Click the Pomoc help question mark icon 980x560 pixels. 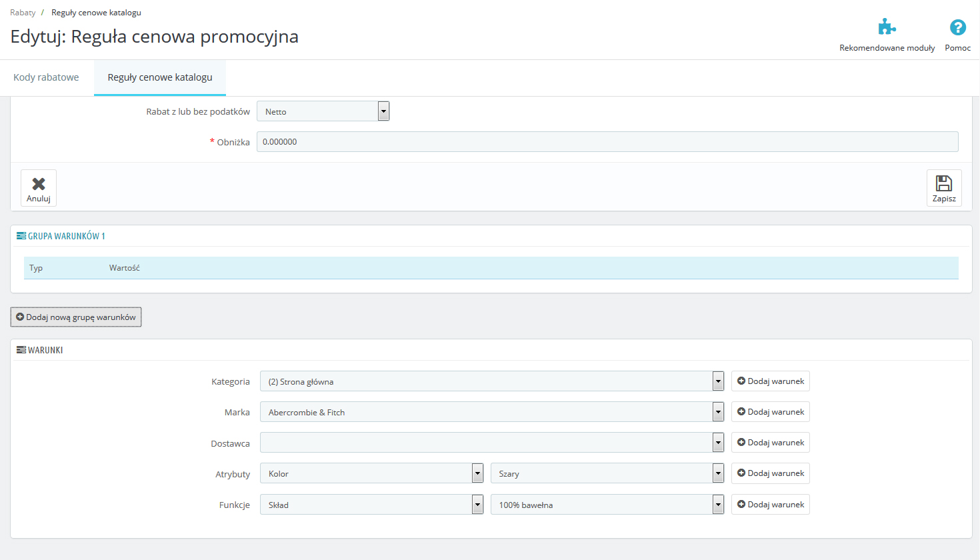(957, 27)
